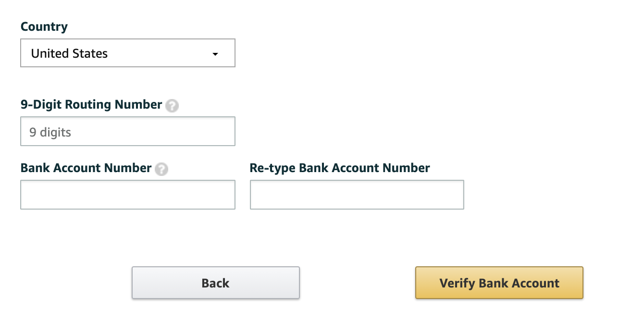Click the 9-Digit Routing Number label
The width and height of the screenshot is (644, 324).
click(91, 105)
